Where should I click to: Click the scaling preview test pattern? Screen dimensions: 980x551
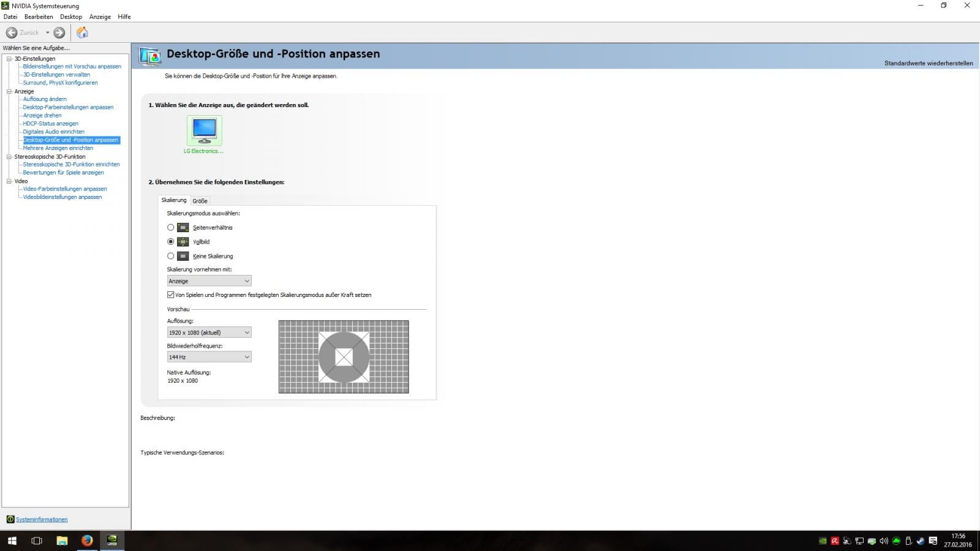[344, 357]
